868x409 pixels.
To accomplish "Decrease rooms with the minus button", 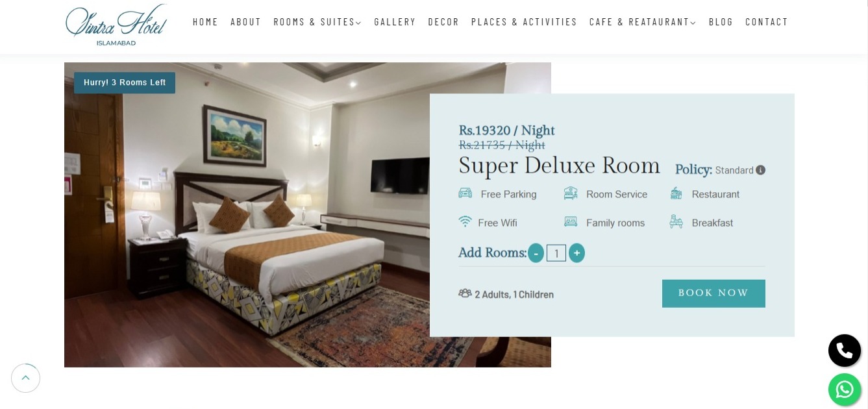I will 536,253.
